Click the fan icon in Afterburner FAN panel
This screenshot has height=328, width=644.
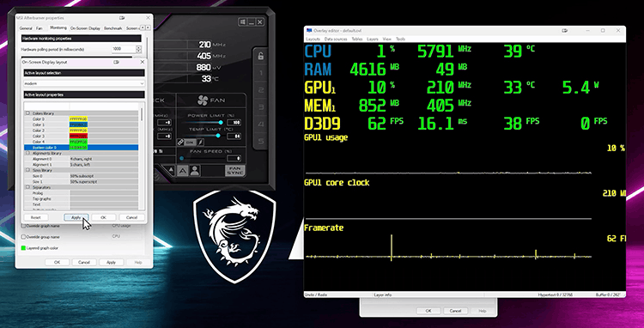point(203,100)
